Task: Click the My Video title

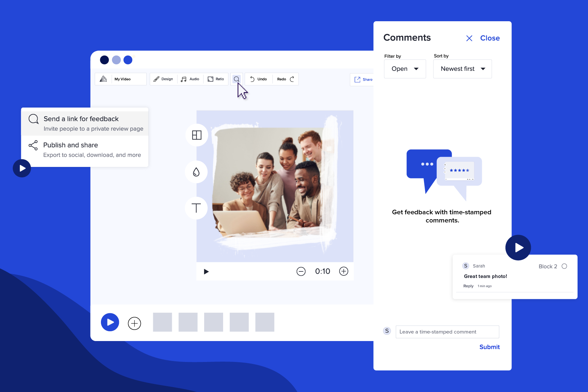Action: 122,79
